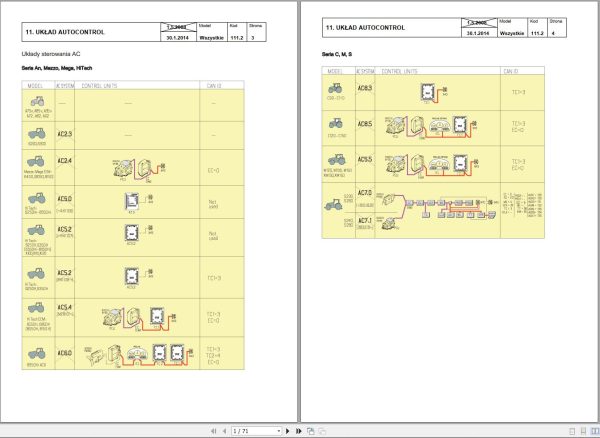Screen dimensions: 600x438
Task: Select heading 'Serie C, M, S'
Action: coord(337,54)
